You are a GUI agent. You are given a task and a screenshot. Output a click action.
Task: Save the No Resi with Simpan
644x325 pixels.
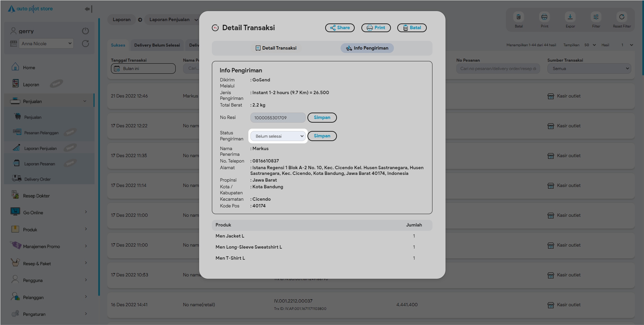coord(322,118)
